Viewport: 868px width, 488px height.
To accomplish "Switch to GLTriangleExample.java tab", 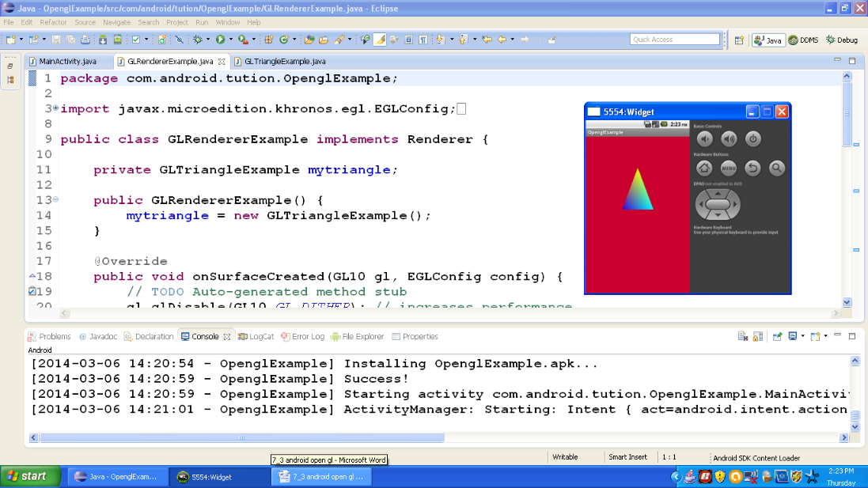I will pos(279,62).
